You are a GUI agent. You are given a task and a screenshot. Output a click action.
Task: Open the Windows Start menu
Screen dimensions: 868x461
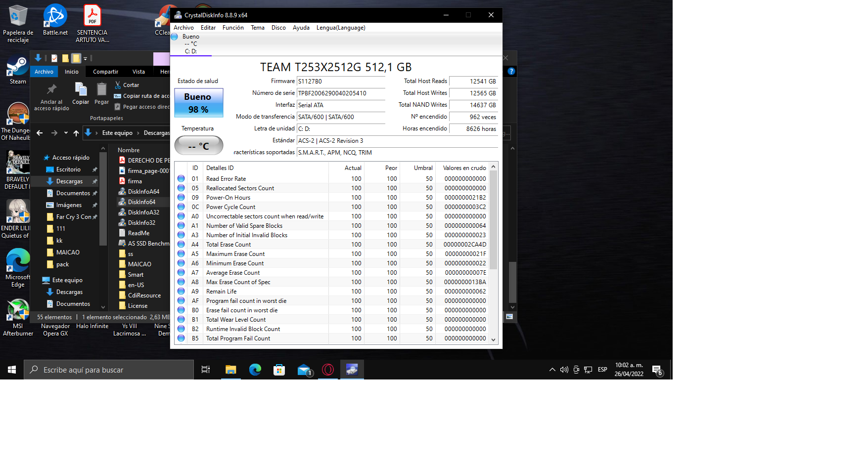point(12,370)
